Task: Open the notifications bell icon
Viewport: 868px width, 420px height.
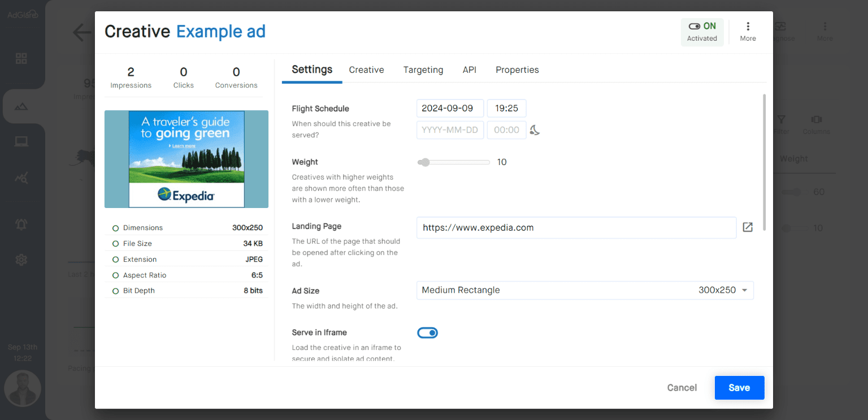Action: 21,224
